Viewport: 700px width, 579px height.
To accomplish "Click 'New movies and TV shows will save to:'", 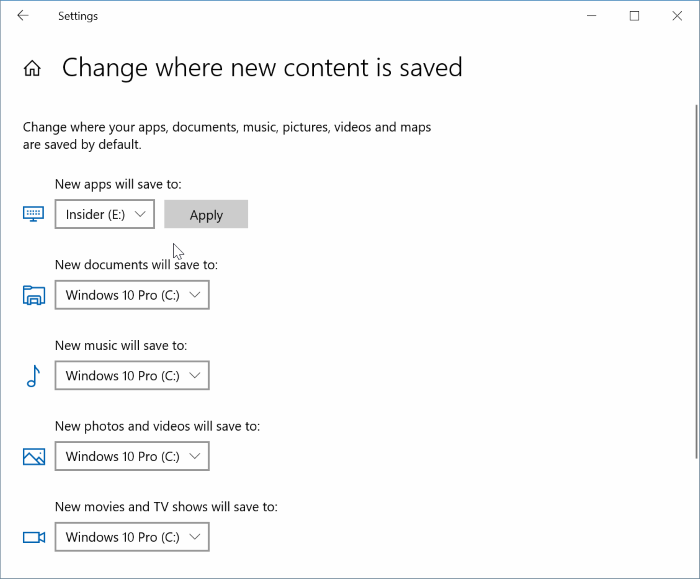I will coord(166,507).
